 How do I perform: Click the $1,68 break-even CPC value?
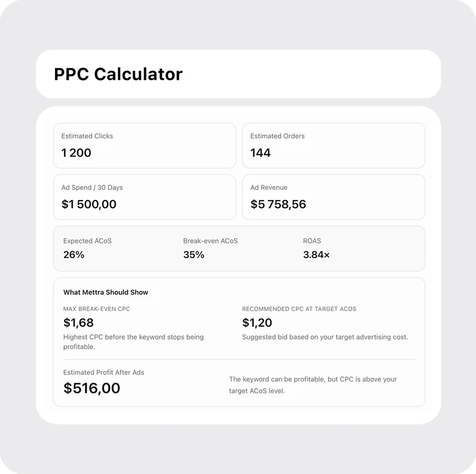[78, 323]
